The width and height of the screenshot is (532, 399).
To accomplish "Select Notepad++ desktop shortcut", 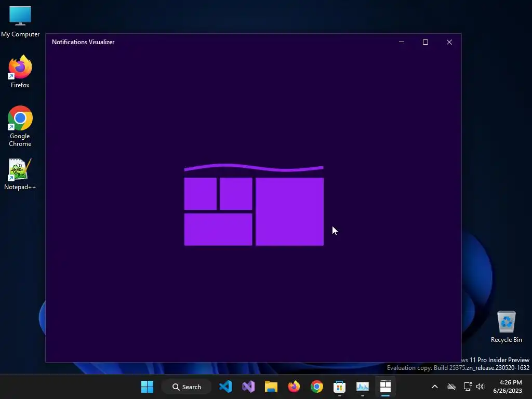I will coord(20,174).
